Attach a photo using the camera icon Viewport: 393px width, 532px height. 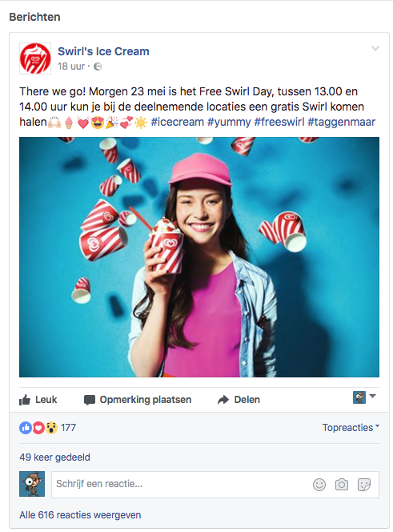(342, 485)
